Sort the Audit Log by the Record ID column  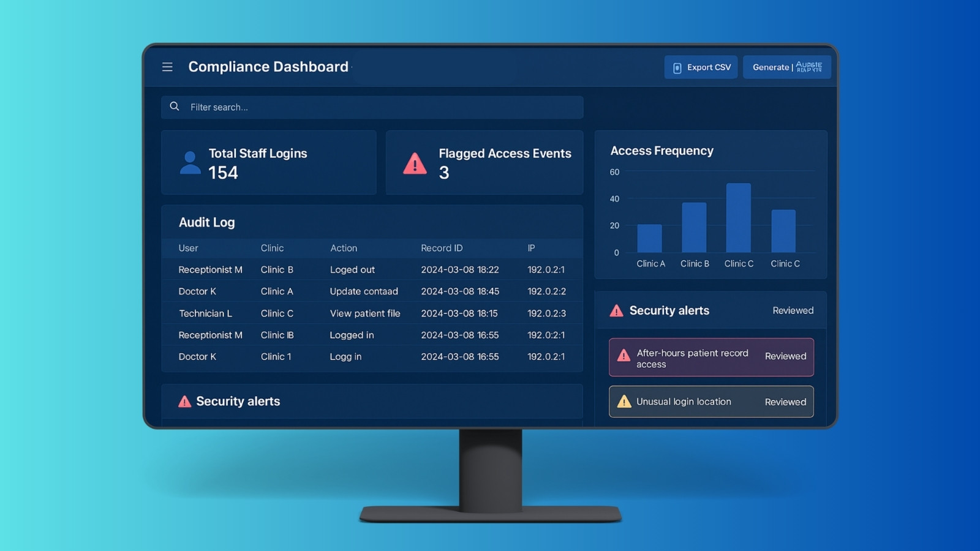[442, 248]
